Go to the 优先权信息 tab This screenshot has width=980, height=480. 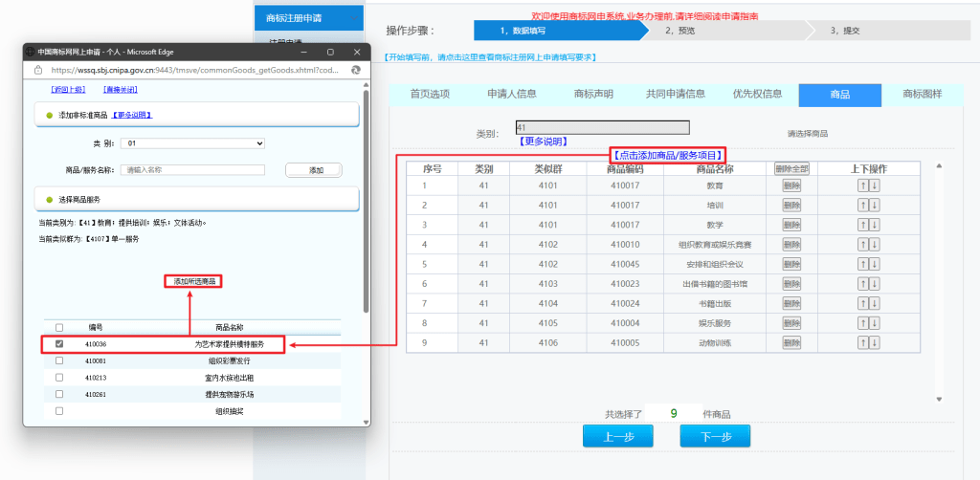pos(758,95)
